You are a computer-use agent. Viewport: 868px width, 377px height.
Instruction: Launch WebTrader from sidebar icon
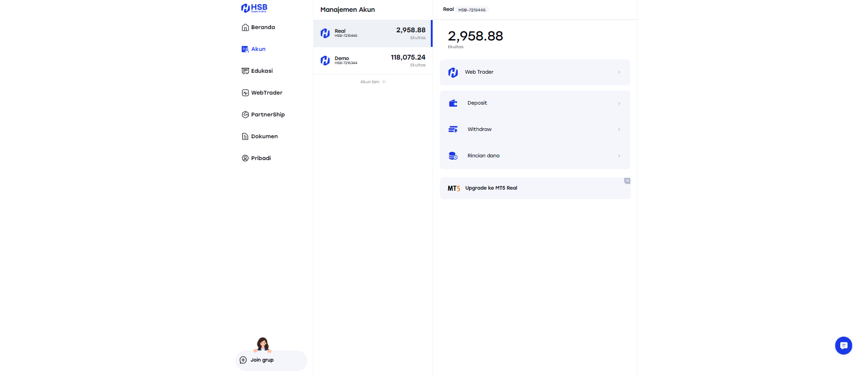click(245, 93)
